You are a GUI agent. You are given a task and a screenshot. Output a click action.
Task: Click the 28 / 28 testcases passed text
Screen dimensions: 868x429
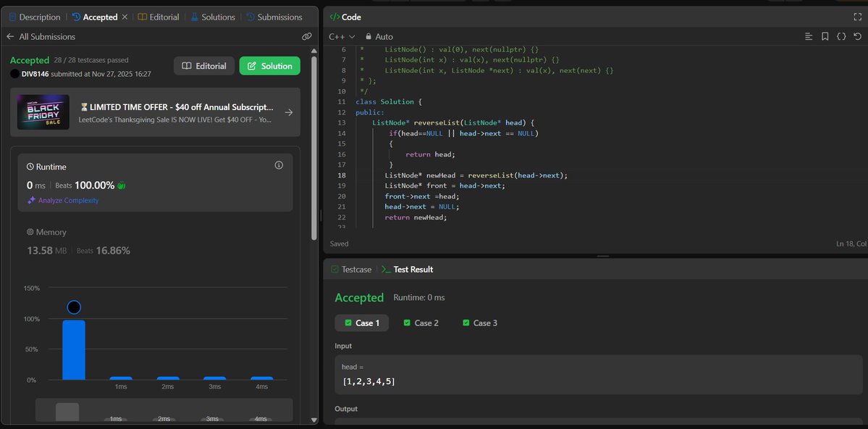point(91,60)
